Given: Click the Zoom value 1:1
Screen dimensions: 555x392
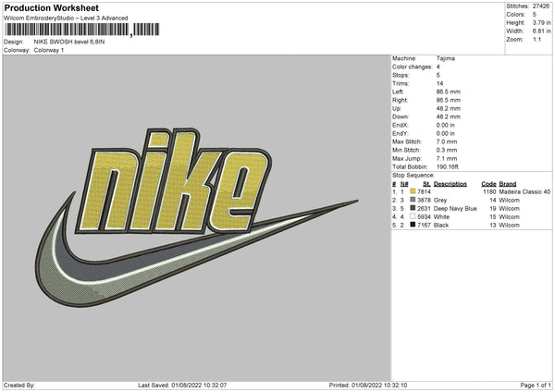Looking at the screenshot, I should click(536, 39).
